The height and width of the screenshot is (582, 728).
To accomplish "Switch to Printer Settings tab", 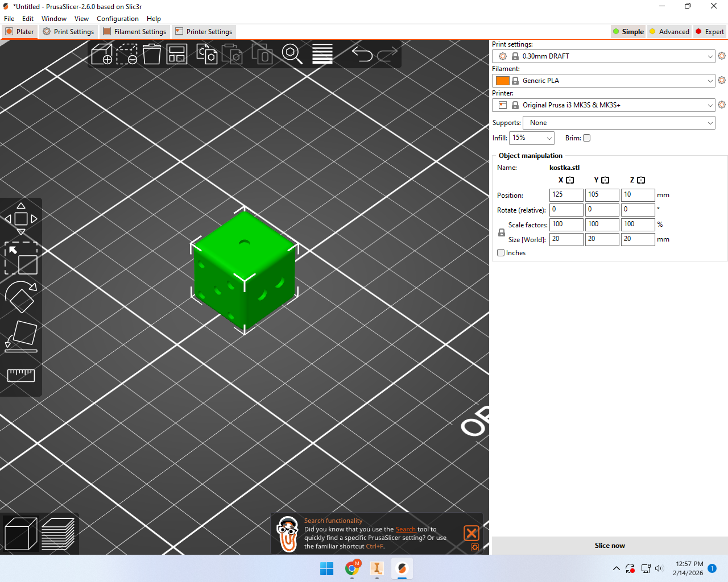I will tap(204, 32).
